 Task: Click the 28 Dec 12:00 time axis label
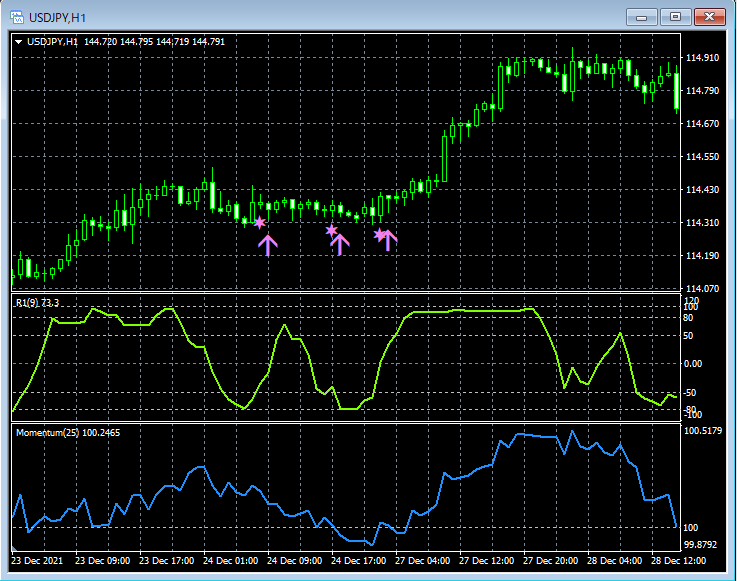(x=679, y=561)
